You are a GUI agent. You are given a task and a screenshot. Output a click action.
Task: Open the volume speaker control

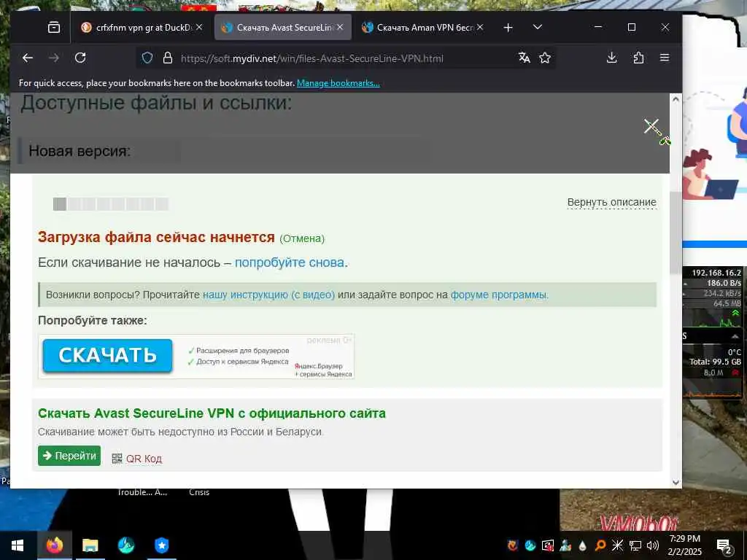click(x=653, y=545)
